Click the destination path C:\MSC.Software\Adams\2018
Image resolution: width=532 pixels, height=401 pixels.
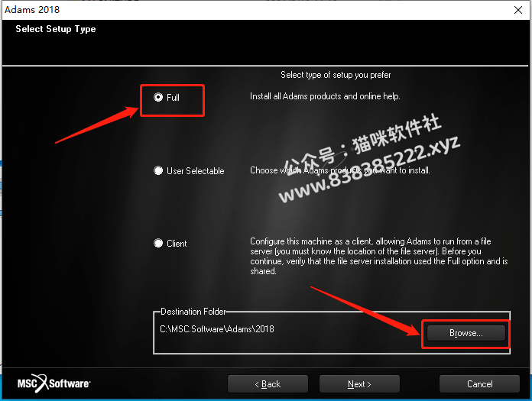click(217, 329)
